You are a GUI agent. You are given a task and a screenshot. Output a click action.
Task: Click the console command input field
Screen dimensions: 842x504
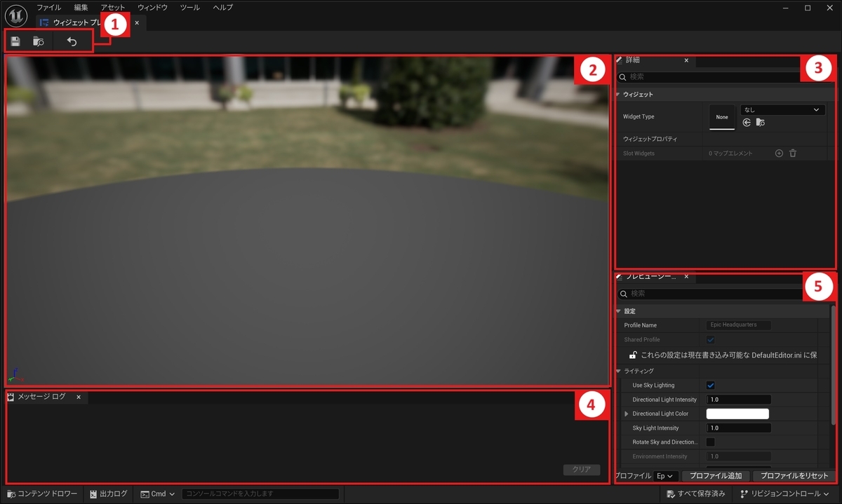point(260,493)
